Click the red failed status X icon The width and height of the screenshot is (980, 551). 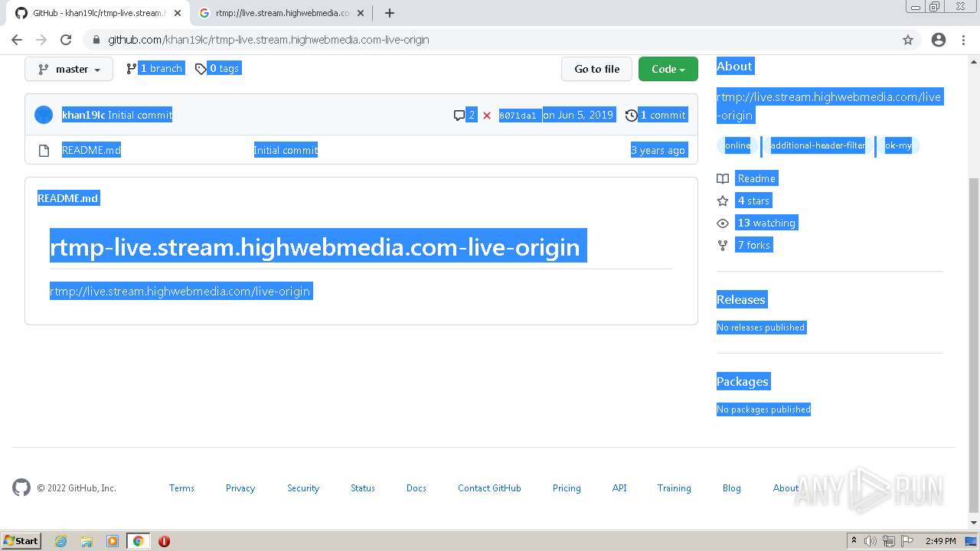[487, 116]
